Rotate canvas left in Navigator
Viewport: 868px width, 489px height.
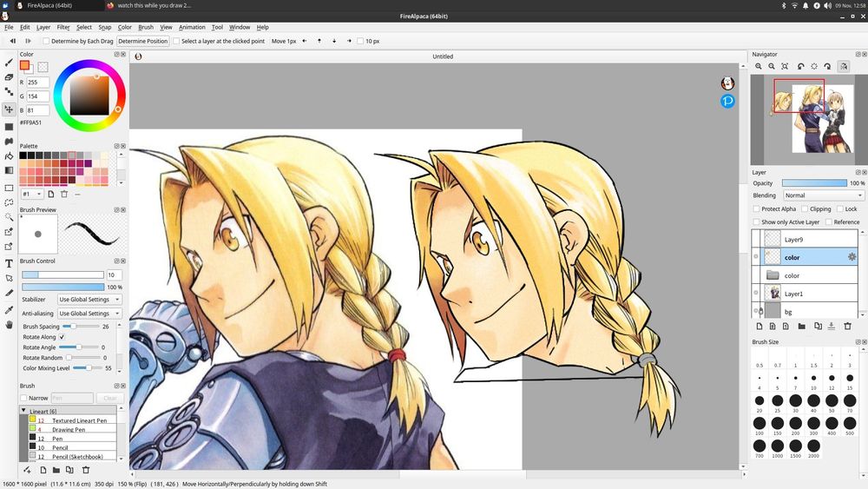pos(800,66)
